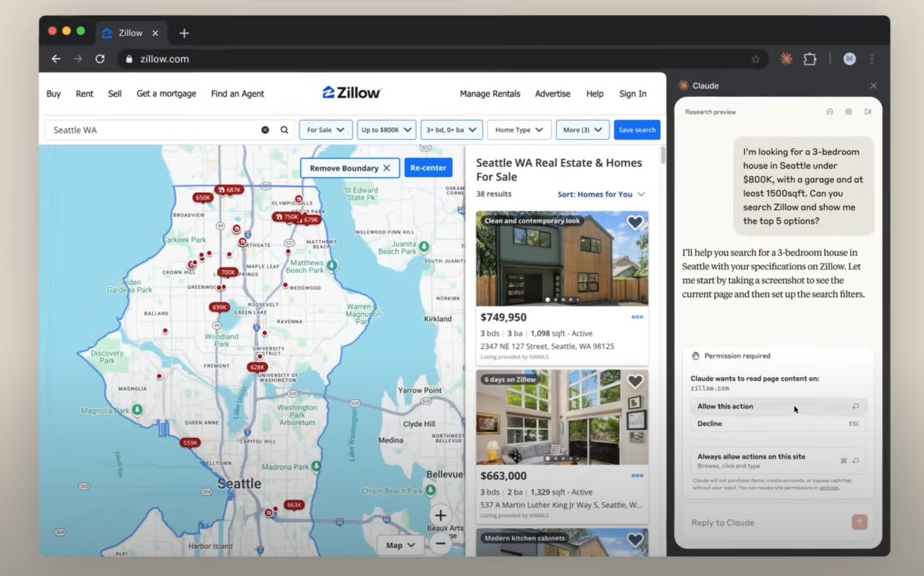Zoom out on the map
Viewport: 924px width, 576px height.
click(440, 544)
